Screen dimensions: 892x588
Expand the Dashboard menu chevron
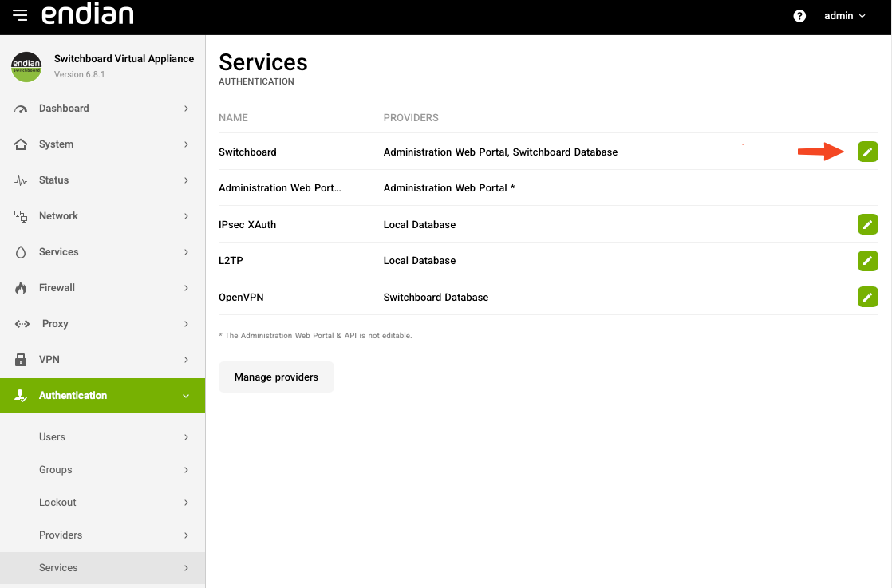click(186, 109)
